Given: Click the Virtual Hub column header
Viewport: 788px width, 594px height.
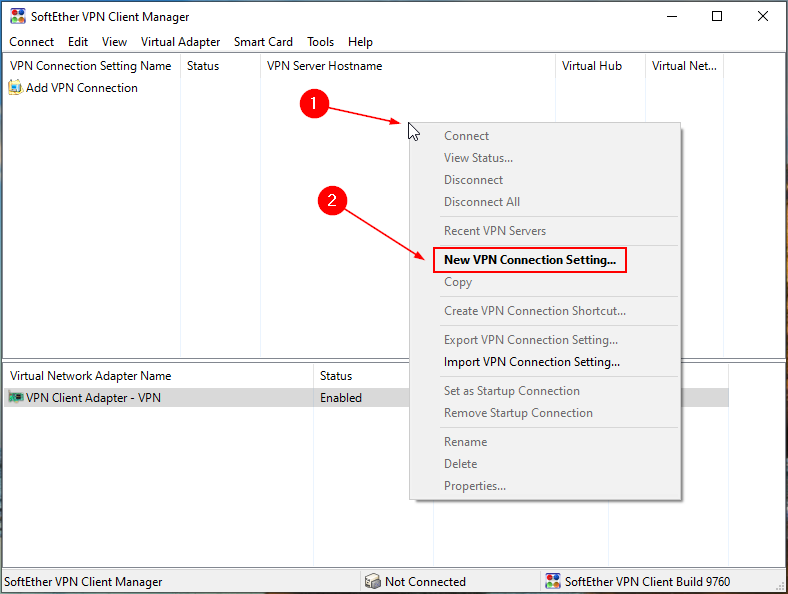Looking at the screenshot, I should click(x=600, y=66).
